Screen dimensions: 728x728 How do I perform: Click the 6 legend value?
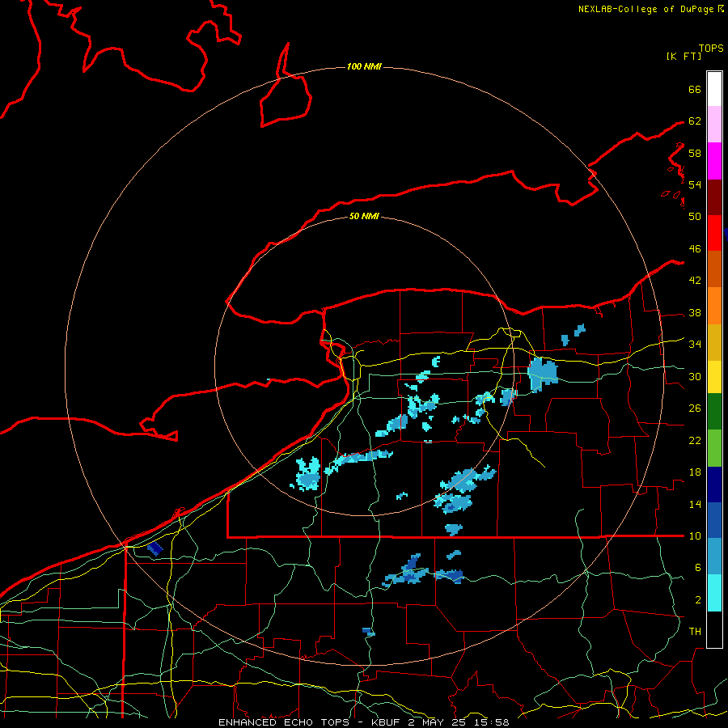tap(697, 568)
